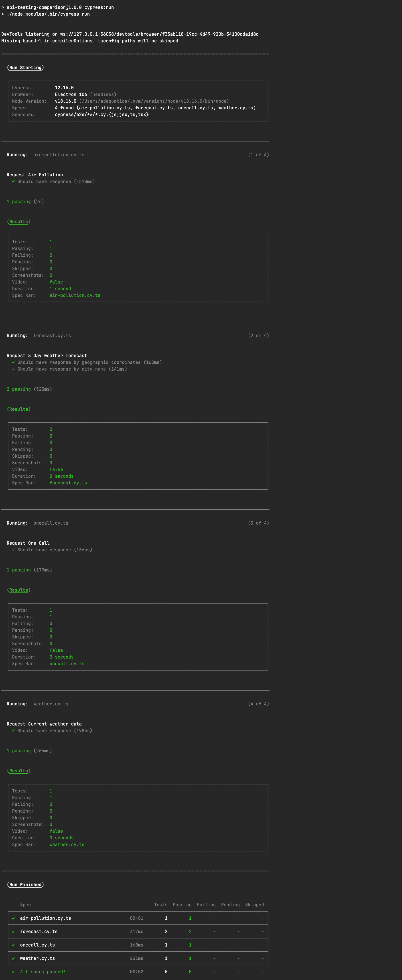402x980 pixels.
Task: Click the './node_modules/.bin/cypress run' command
Action: click(x=45, y=14)
